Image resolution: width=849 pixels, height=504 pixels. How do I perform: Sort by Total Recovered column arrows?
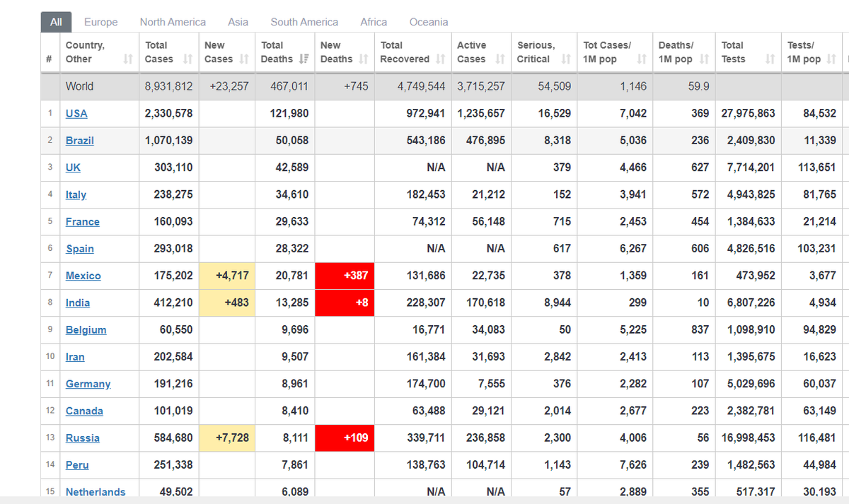click(x=440, y=59)
